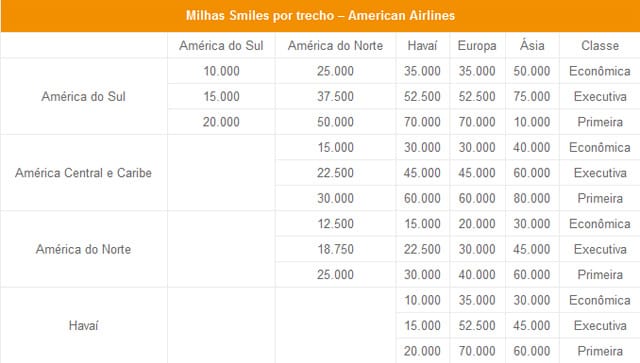The image size is (640, 363).
Task: Select the América do Sul row label
Action: [84, 96]
